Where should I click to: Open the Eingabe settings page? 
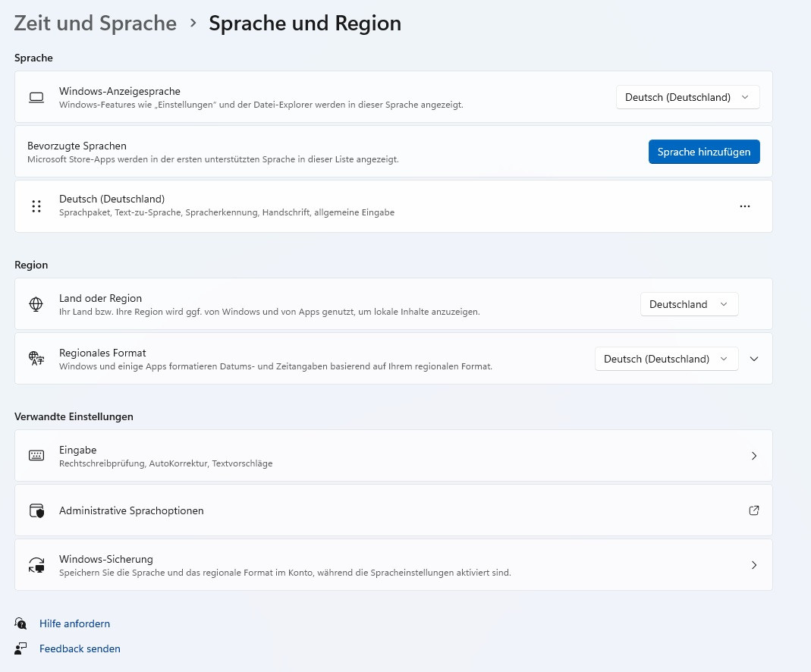(x=393, y=456)
